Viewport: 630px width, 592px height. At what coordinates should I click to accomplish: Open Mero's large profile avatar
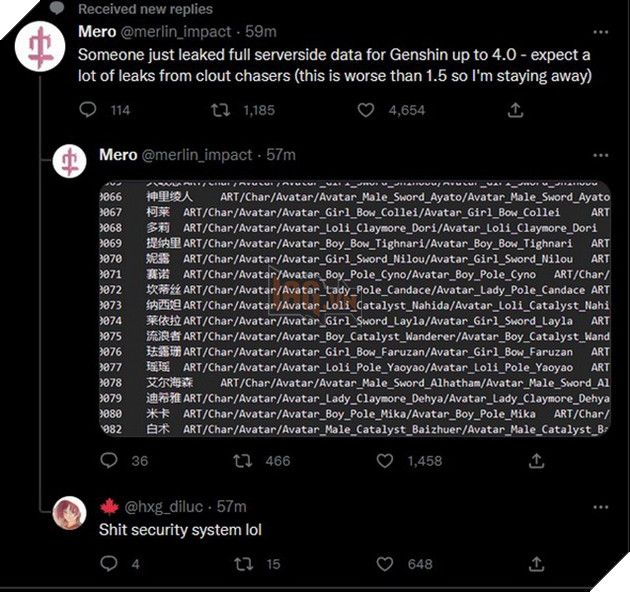[x=40, y=47]
